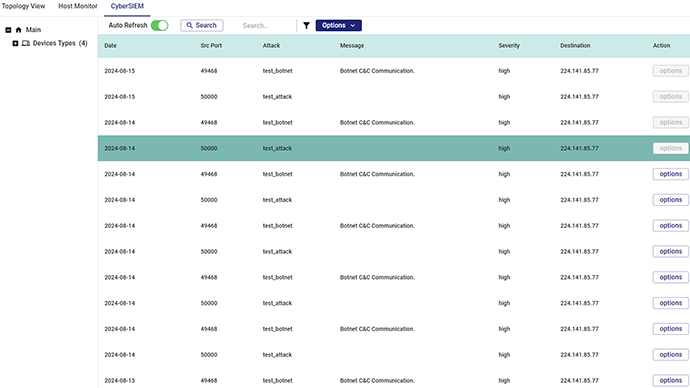
Task: Click Botnet C&C message in 2024-08-15 row
Action: [377, 71]
